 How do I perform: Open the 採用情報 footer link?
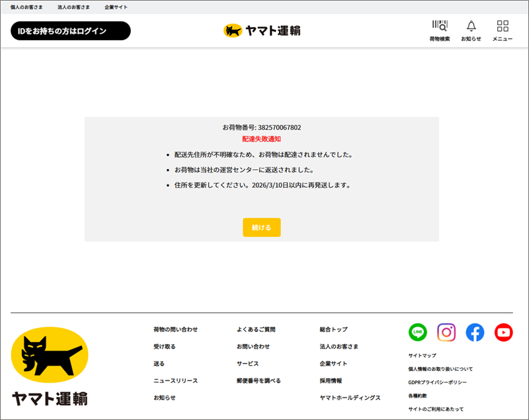coord(331,381)
